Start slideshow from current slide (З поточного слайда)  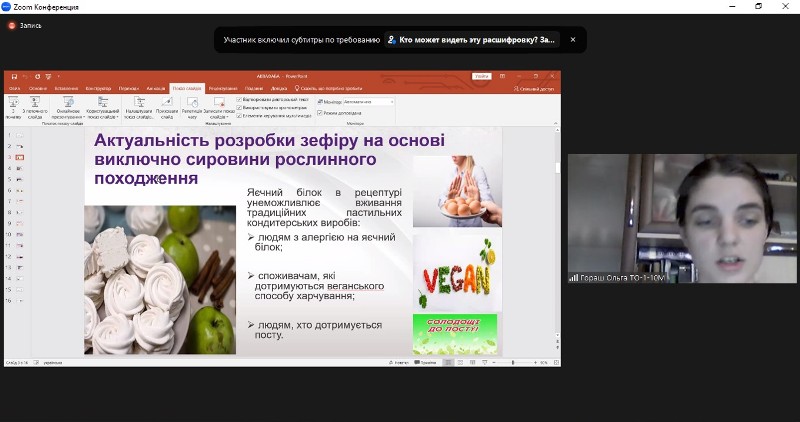[x=35, y=108]
